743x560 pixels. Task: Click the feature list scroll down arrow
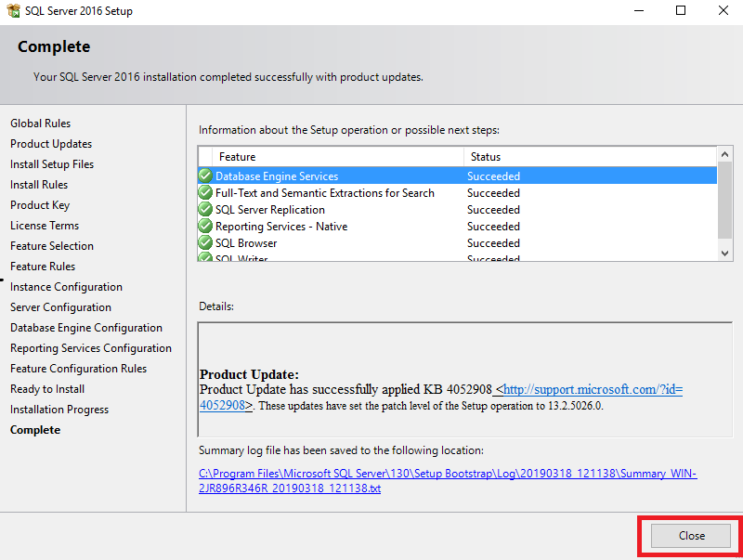pyautogui.click(x=724, y=254)
